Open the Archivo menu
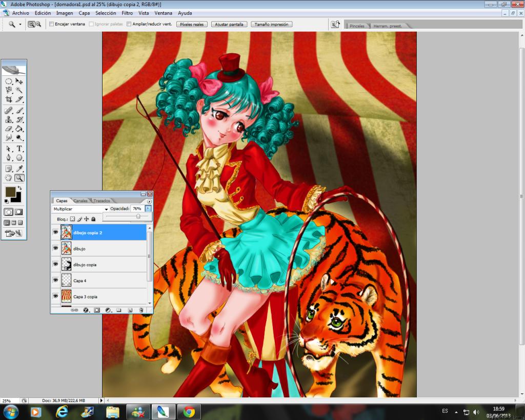The image size is (525, 420). click(x=21, y=13)
